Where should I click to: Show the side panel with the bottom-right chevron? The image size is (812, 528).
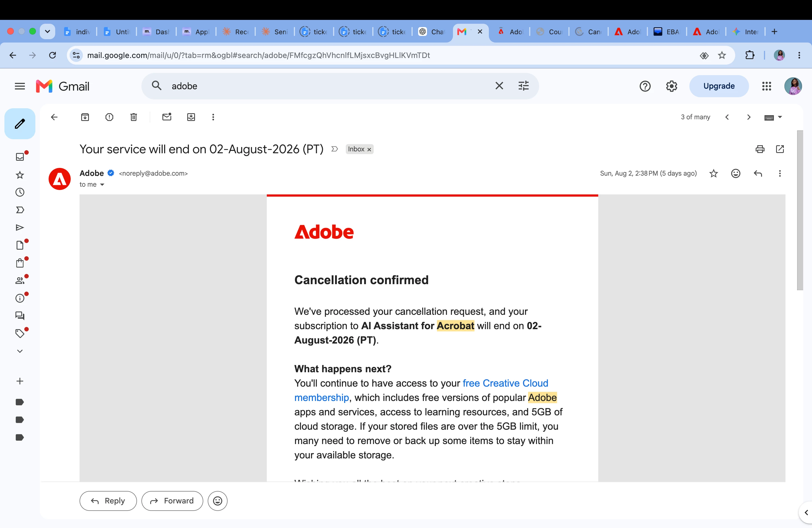pos(806,512)
